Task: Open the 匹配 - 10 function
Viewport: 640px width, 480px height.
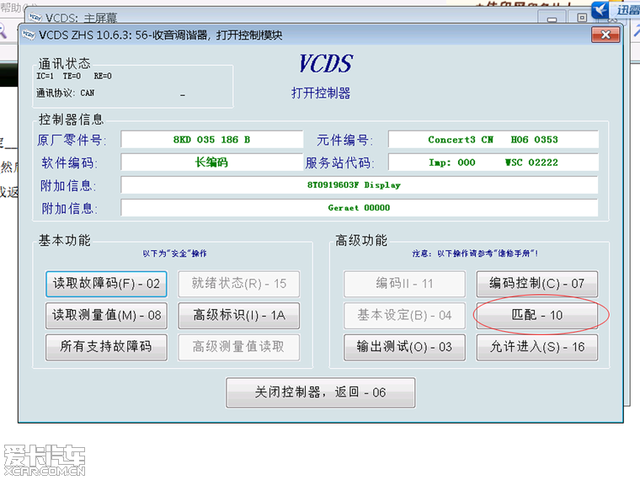Action: (x=537, y=315)
